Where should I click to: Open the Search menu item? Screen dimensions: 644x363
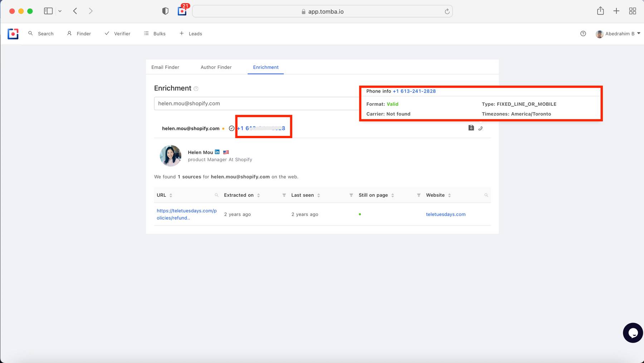click(41, 34)
